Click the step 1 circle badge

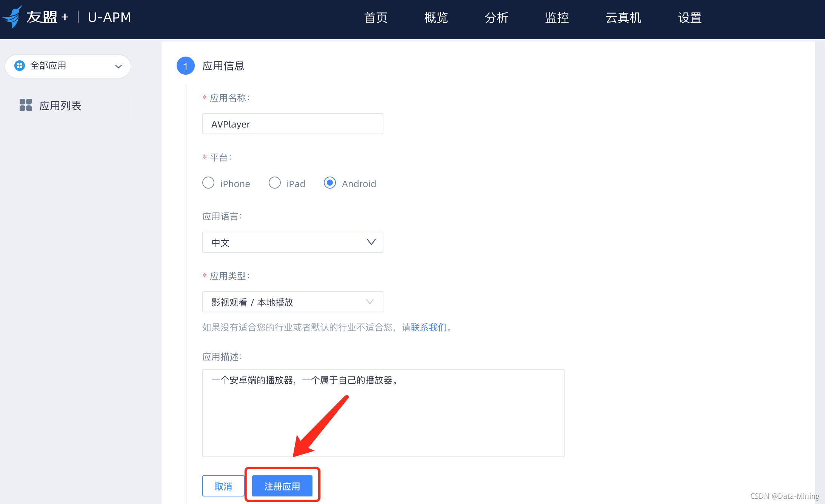tap(185, 66)
